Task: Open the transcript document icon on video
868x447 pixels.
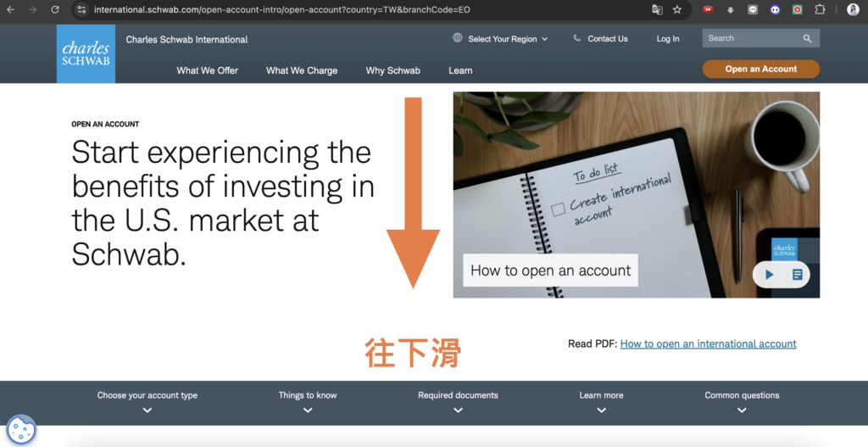Action: (797, 275)
